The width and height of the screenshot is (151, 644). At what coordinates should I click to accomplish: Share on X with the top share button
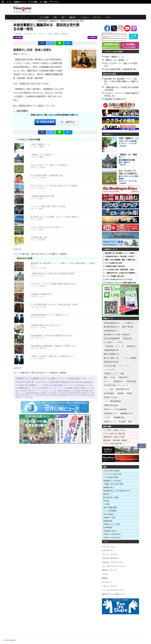pos(51,43)
